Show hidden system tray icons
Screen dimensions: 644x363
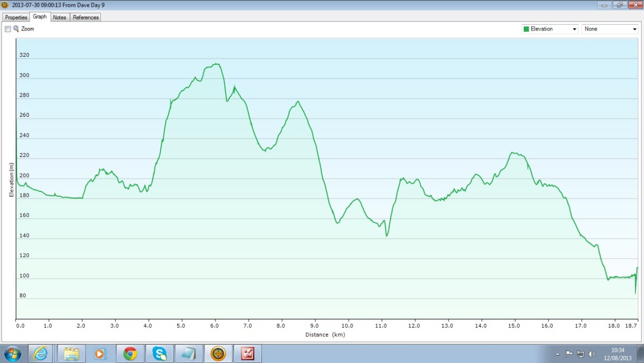tap(558, 354)
